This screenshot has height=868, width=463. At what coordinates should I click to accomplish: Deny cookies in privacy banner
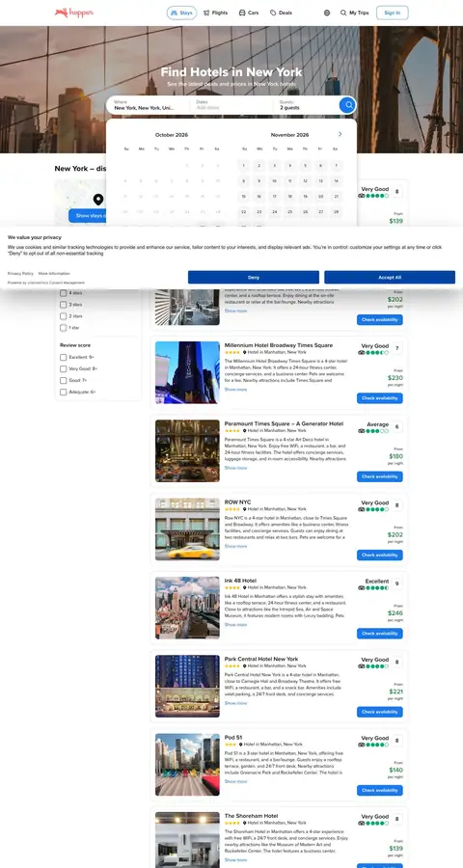tap(254, 278)
